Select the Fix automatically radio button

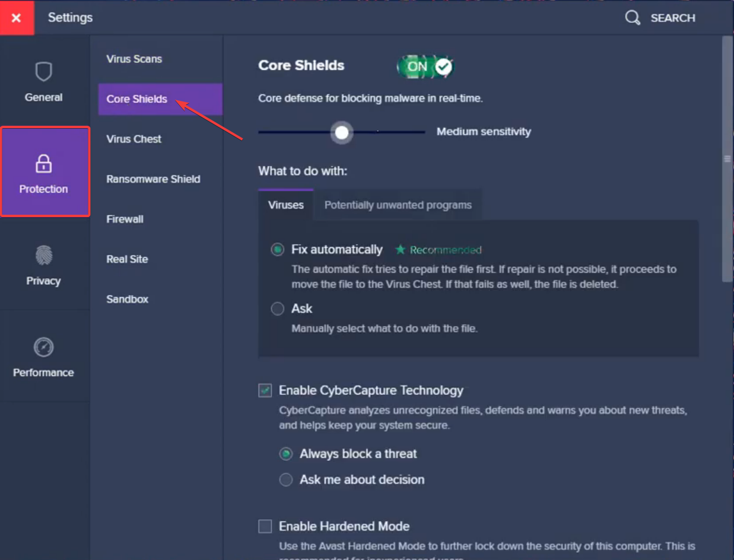click(x=278, y=250)
